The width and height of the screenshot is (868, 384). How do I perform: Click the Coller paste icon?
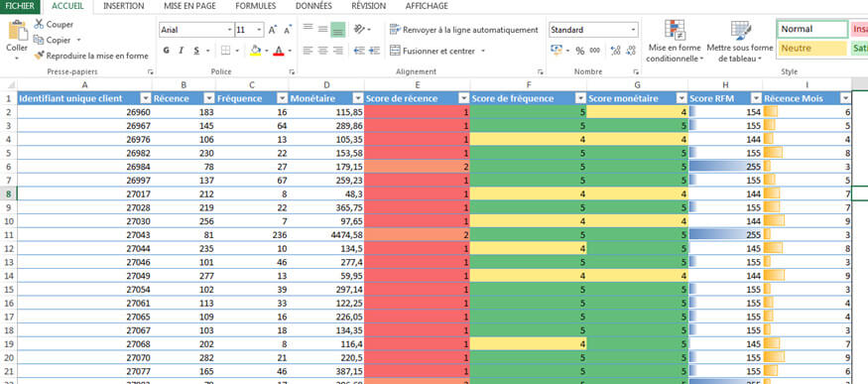point(17,31)
